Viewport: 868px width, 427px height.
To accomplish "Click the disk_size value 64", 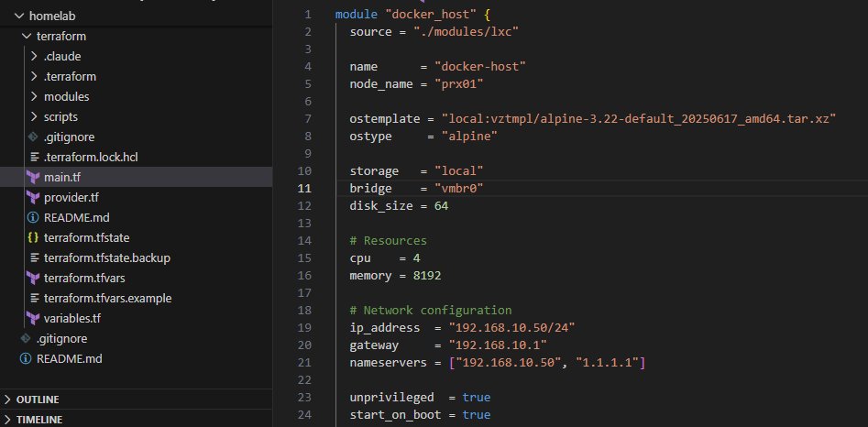I will (441, 206).
